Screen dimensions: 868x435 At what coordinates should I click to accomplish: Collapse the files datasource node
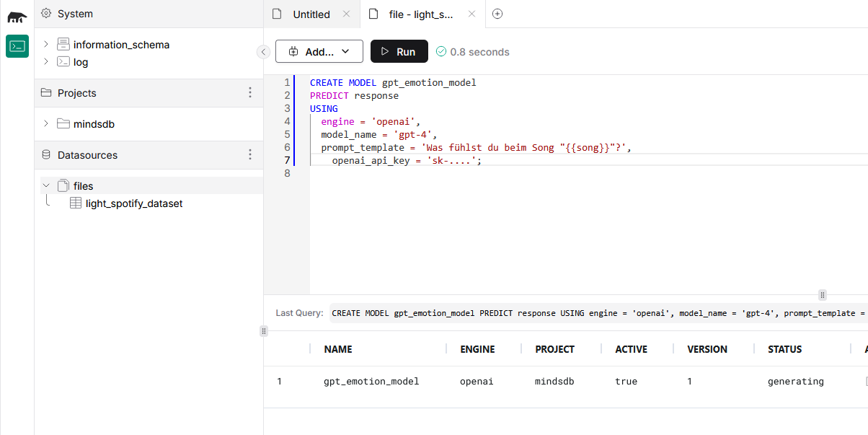click(x=46, y=185)
